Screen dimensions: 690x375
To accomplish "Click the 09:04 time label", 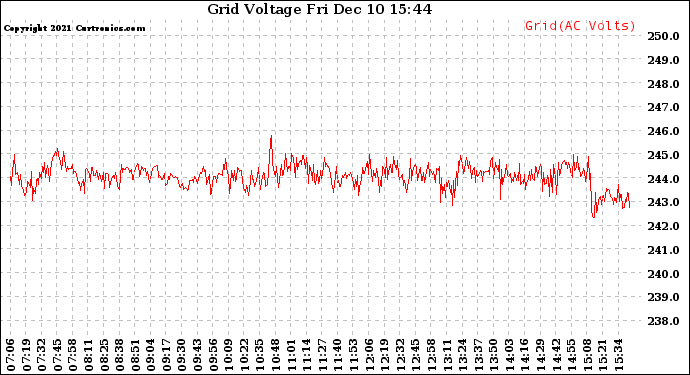I will (x=151, y=355).
